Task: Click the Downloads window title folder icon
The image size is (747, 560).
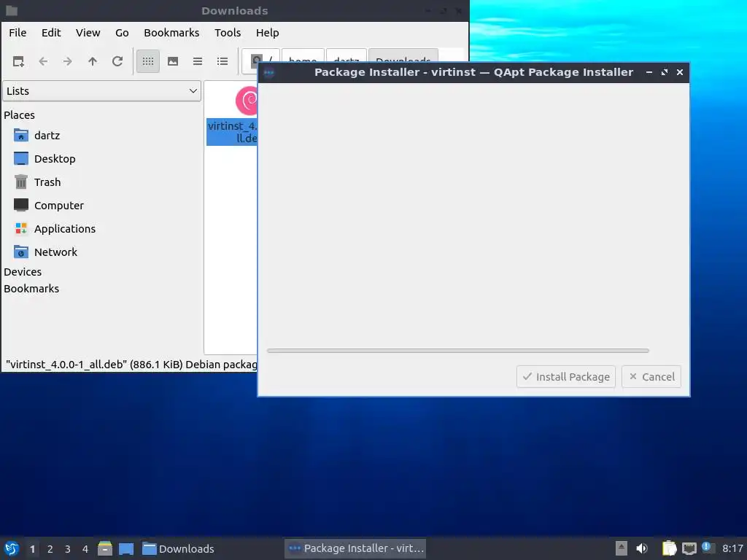Action: (x=12, y=10)
